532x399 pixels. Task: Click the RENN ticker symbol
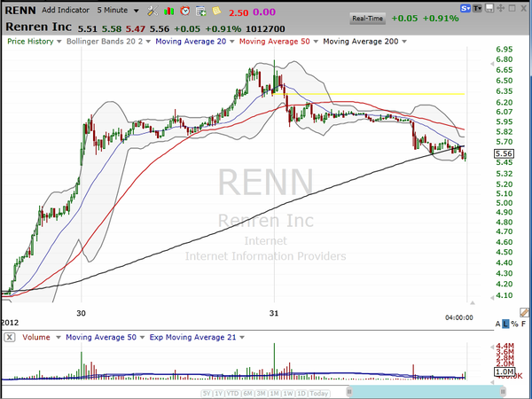[20, 11]
